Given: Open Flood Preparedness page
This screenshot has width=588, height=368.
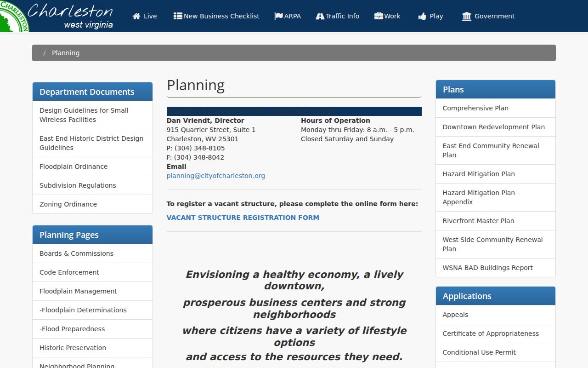Looking at the screenshot, I should click(92, 329).
